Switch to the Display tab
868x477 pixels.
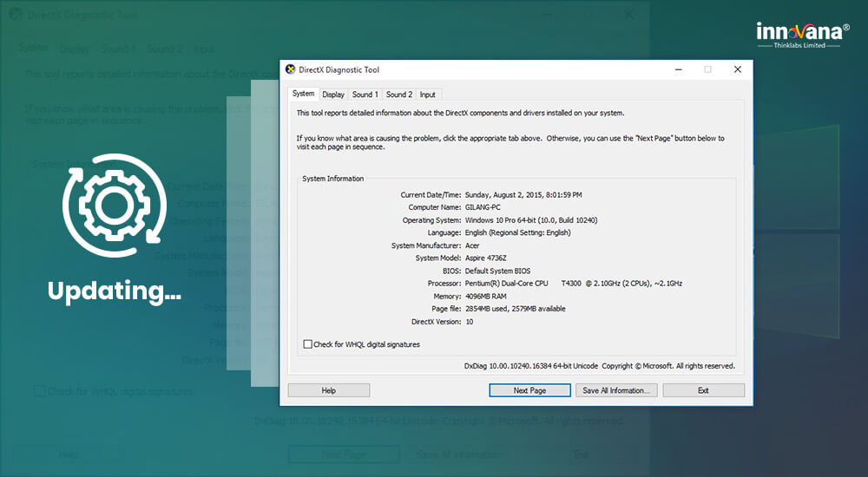[333, 95]
